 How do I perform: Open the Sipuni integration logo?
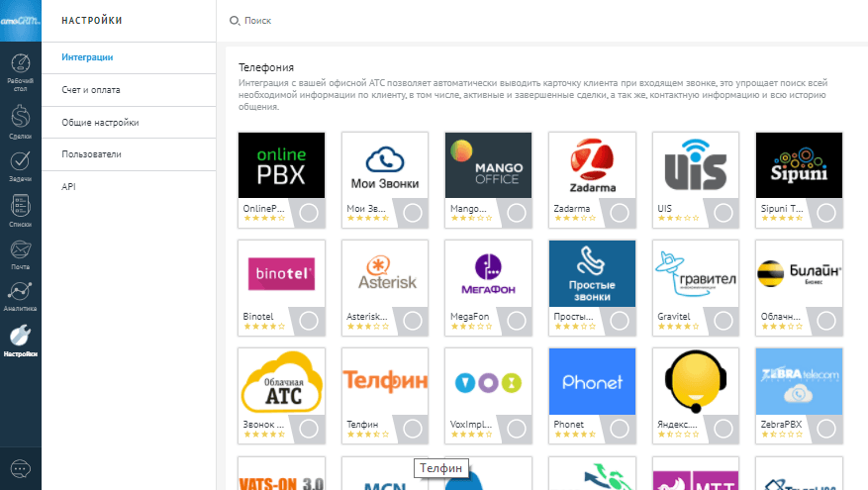799,165
